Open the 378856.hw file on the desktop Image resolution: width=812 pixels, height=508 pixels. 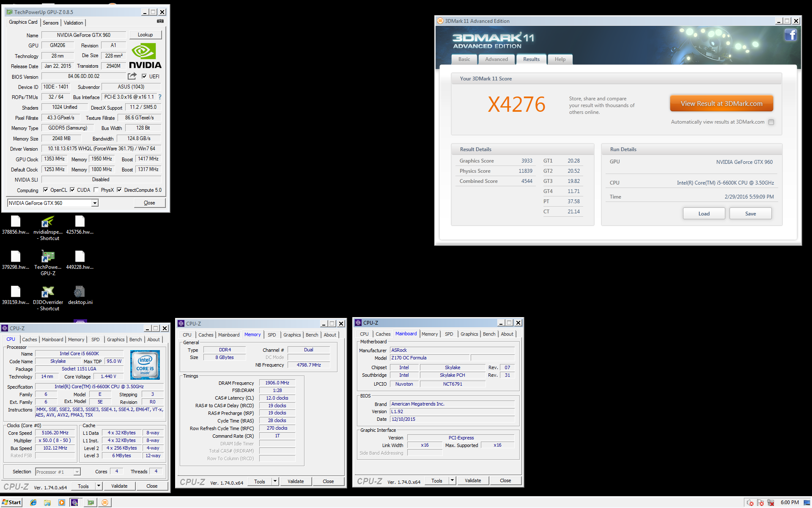[16, 224]
